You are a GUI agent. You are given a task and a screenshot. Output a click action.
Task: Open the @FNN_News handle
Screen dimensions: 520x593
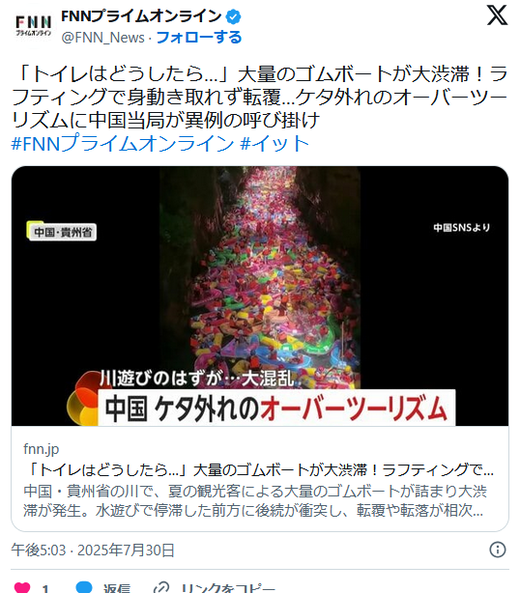click(x=103, y=37)
